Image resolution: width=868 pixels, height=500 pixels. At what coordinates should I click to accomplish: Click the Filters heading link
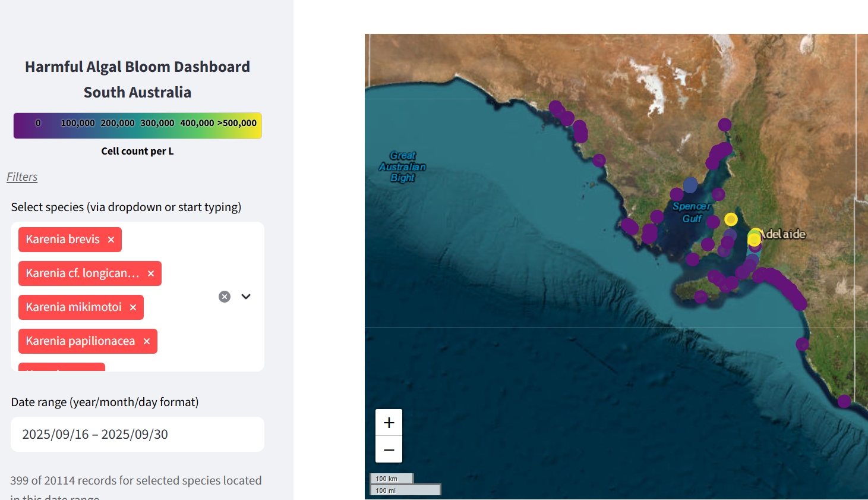click(x=22, y=177)
